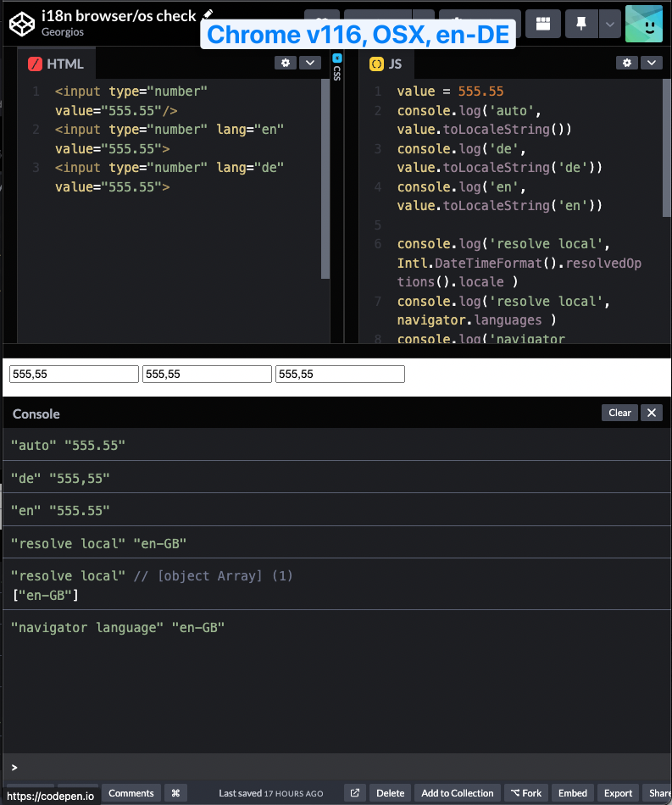This screenshot has height=805, width=672.
Task: Expand the HTML editor dropdown chevron
Action: click(x=310, y=63)
